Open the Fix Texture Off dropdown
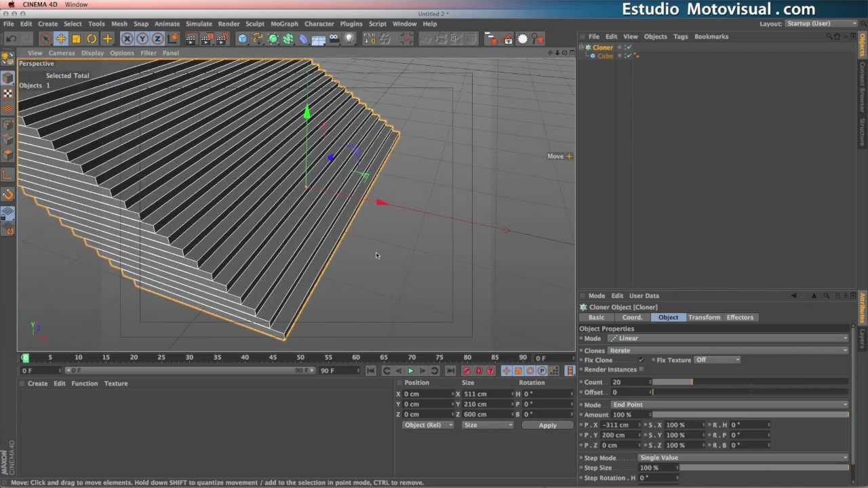This screenshot has height=488, width=868. (717, 360)
